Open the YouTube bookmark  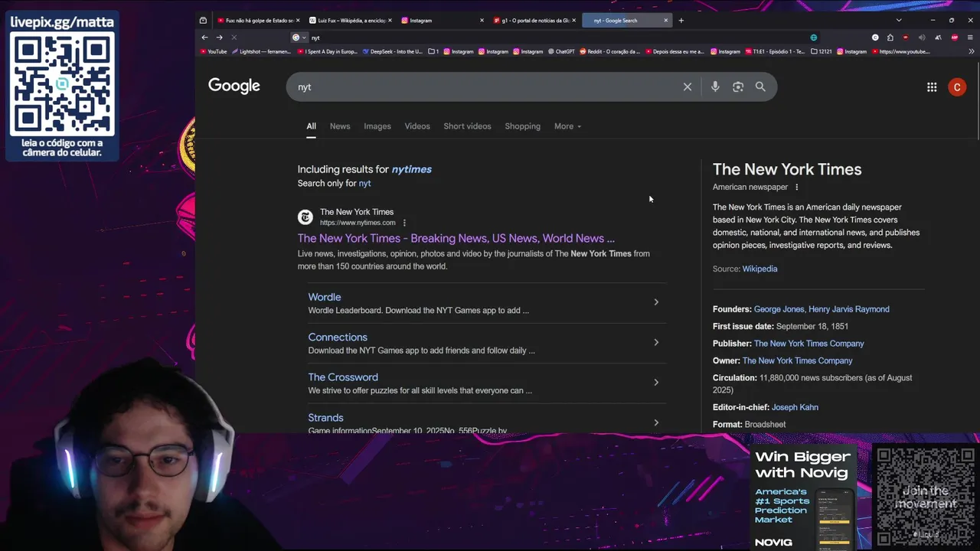(214, 52)
